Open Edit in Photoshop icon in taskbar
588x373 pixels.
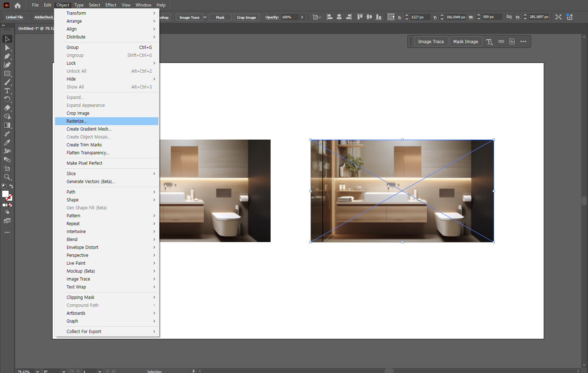tap(512, 42)
